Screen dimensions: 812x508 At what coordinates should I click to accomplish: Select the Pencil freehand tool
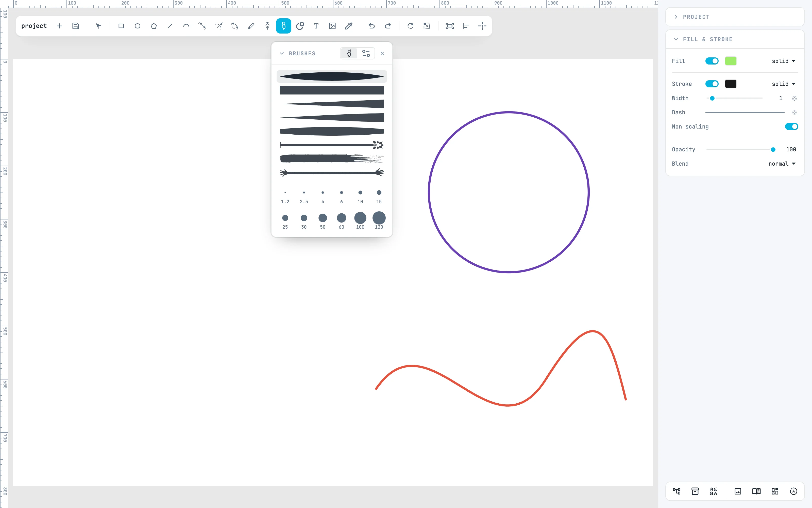pyautogui.click(x=251, y=26)
